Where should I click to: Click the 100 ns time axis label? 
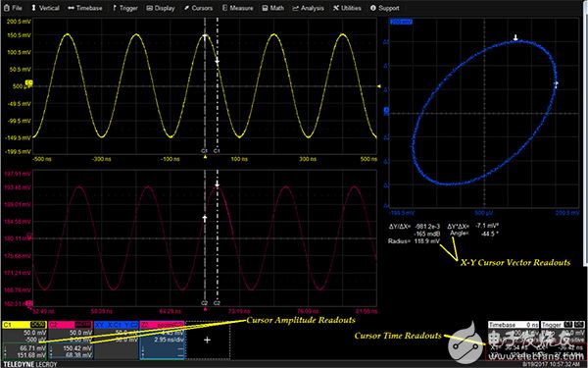tap(239, 159)
